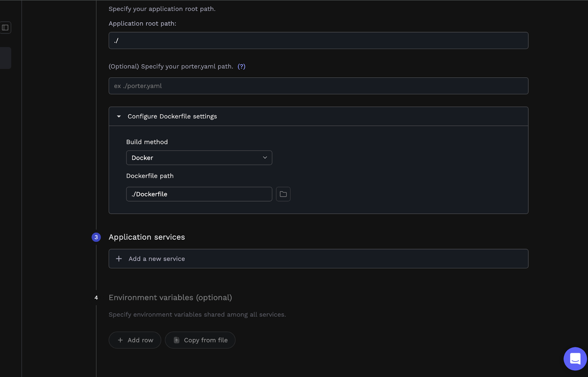Open the porter.yaml (?) help link

coord(241,67)
